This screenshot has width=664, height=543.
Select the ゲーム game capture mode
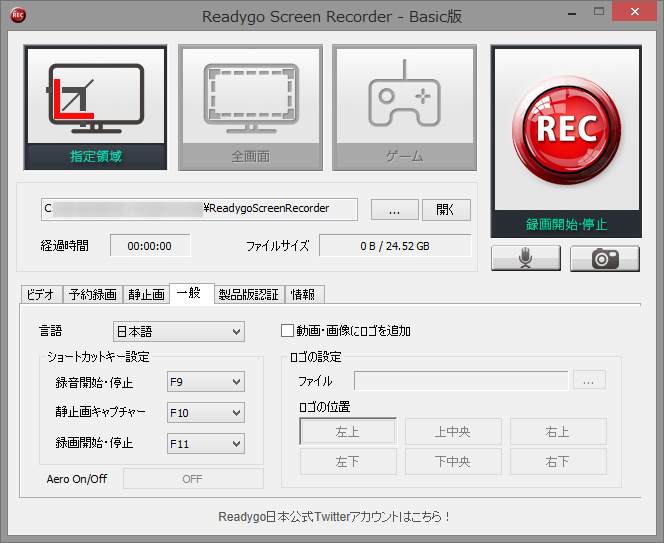tap(404, 108)
